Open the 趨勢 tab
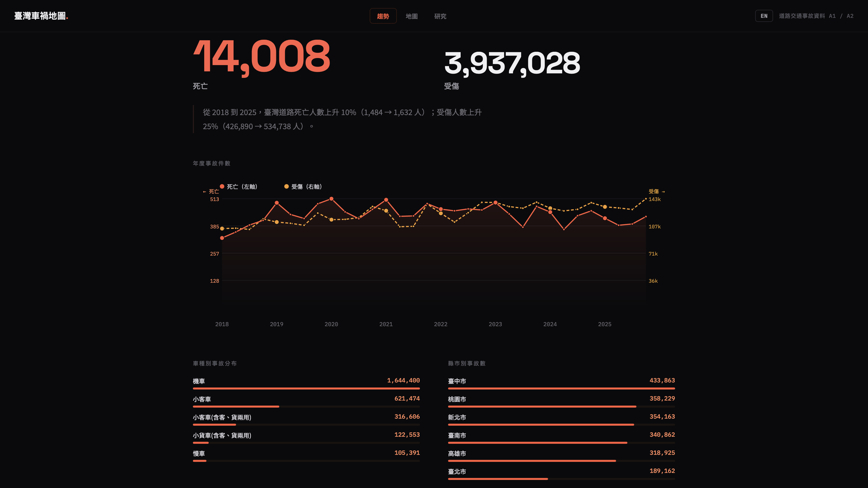This screenshot has height=488, width=868. click(x=383, y=16)
